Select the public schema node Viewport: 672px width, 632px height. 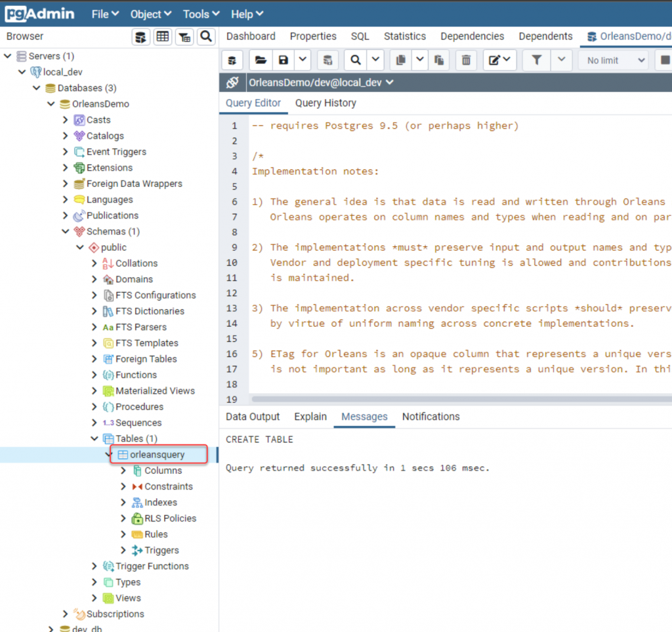pyautogui.click(x=114, y=247)
